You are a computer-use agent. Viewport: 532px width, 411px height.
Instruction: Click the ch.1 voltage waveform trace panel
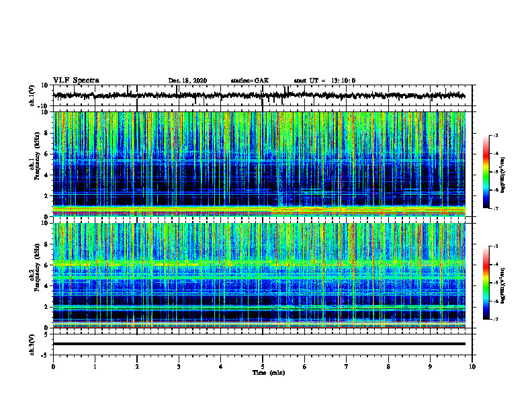pyautogui.click(x=262, y=95)
